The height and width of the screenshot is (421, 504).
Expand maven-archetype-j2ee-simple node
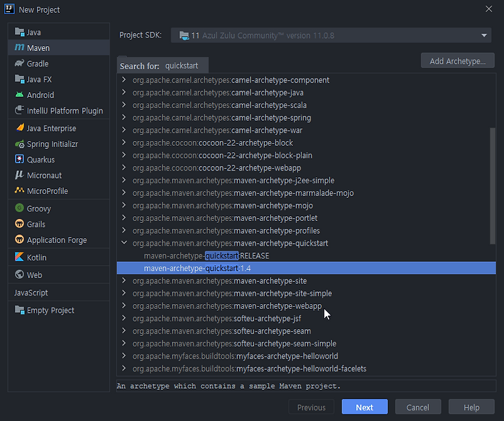click(x=124, y=180)
